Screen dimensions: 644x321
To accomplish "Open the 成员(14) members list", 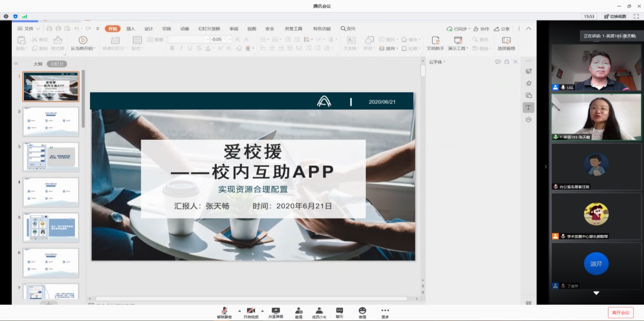I will tap(319, 310).
